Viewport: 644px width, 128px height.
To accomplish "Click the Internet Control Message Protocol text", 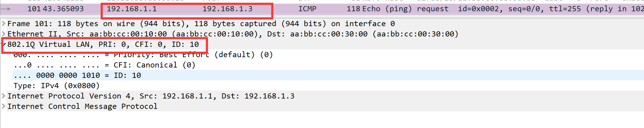I will coord(82,106).
